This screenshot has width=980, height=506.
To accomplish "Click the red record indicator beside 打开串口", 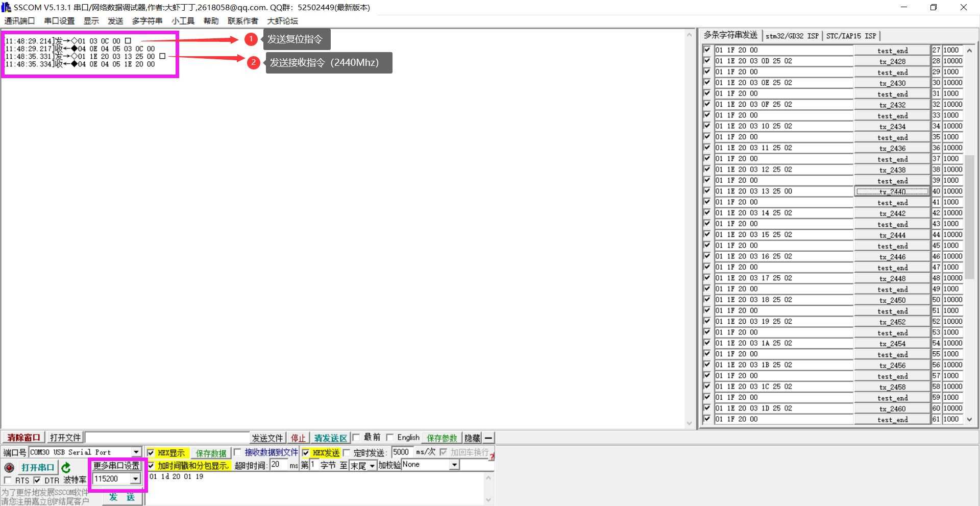I will 9,468.
